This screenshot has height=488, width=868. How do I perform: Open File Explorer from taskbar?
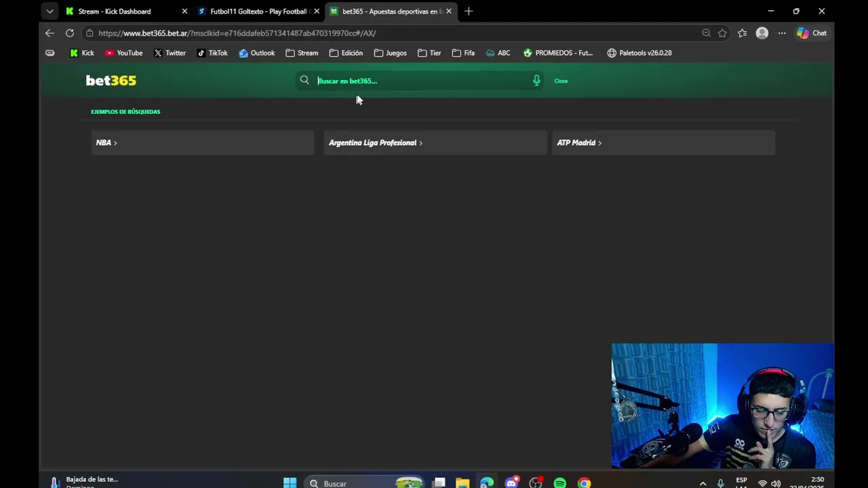pyautogui.click(x=462, y=483)
